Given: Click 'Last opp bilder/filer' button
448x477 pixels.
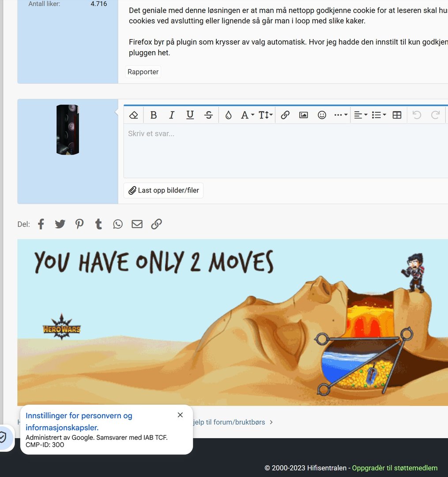Looking at the screenshot, I should coord(163,190).
